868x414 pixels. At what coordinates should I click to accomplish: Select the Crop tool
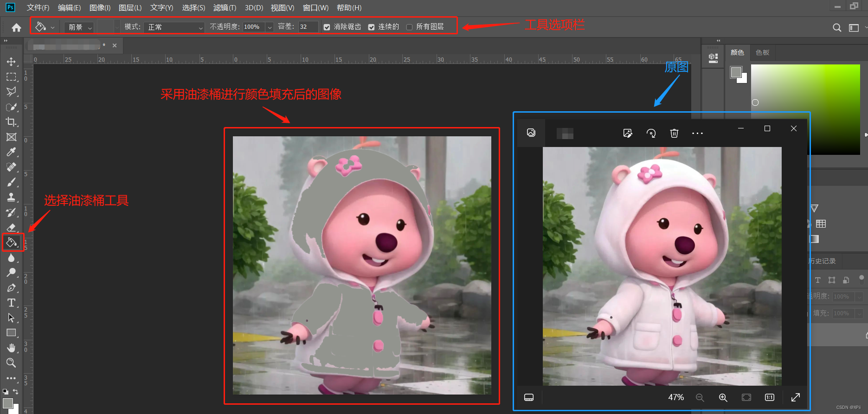(x=11, y=122)
